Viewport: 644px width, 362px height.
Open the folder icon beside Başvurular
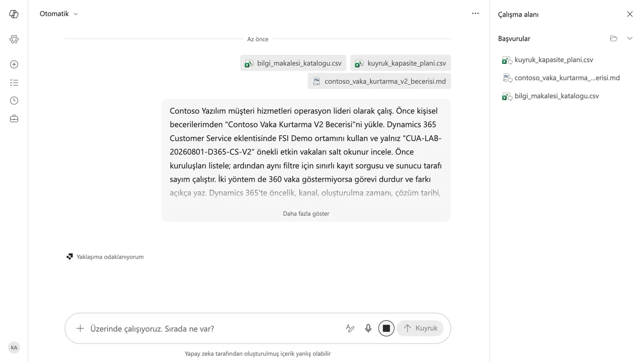[614, 38]
